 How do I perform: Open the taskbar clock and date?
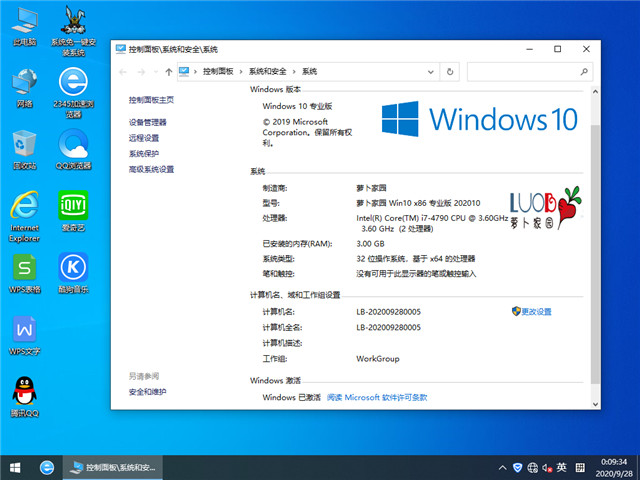[x=614, y=468]
